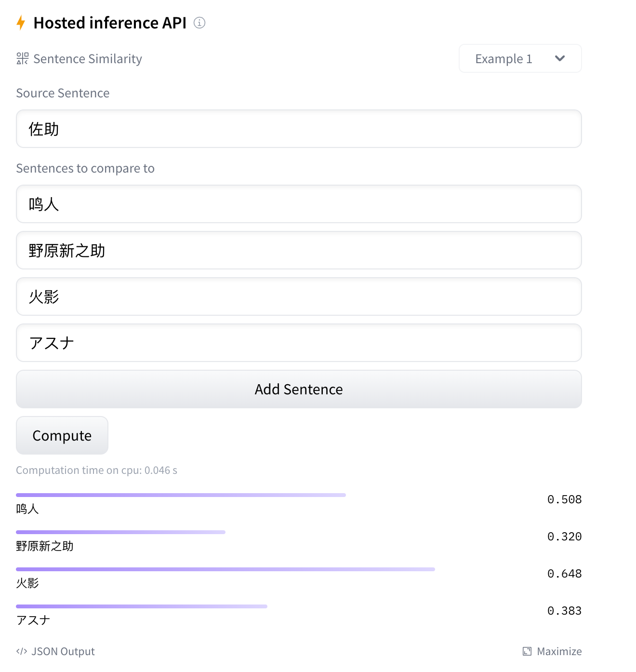Click the score value 0.320
636x672 pixels.
[564, 537]
